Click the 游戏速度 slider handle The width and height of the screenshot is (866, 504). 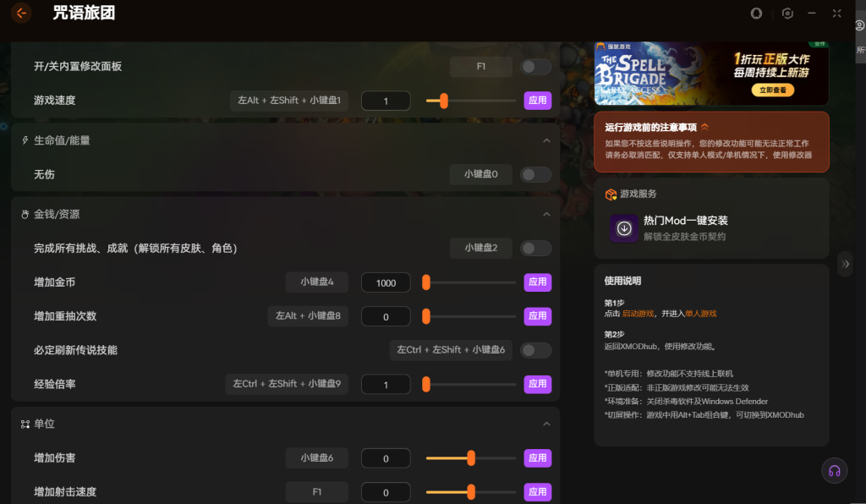tap(443, 101)
